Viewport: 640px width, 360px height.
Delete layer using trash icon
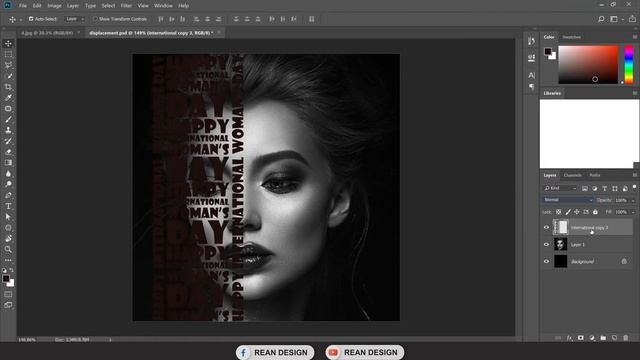click(626, 338)
